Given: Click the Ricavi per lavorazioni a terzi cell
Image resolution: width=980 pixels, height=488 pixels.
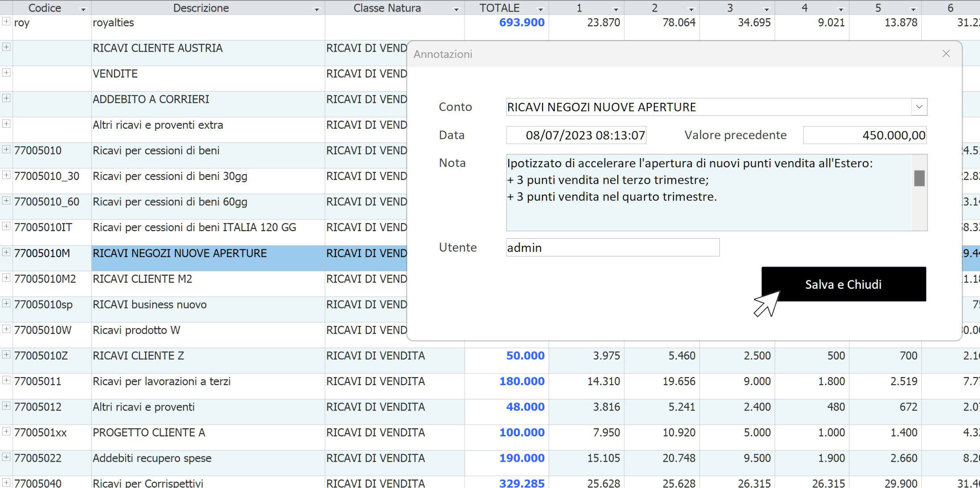Looking at the screenshot, I should [x=208, y=386].
